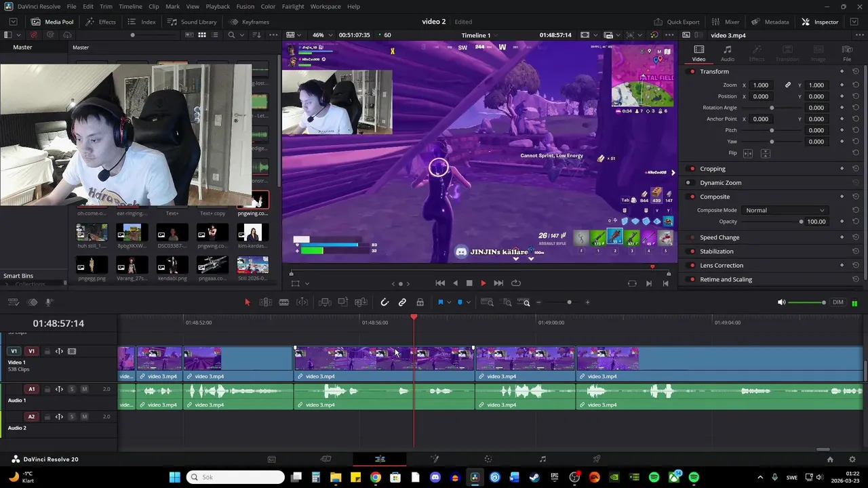The width and height of the screenshot is (868, 488).
Task: Mute the Audio 1 track
Action: pos(84,389)
